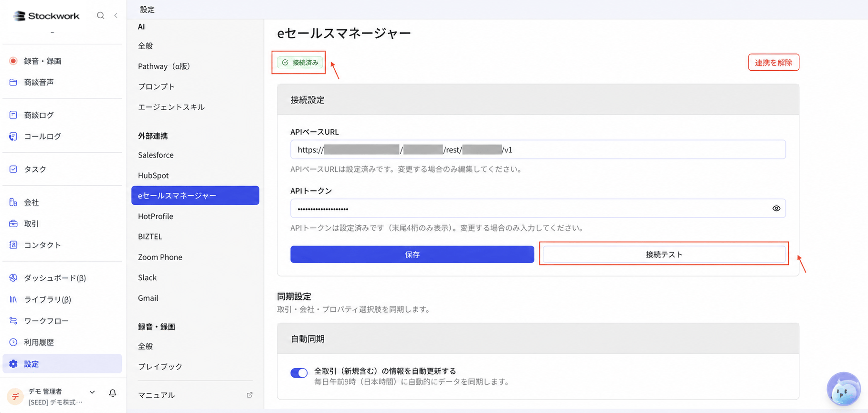Screen dimensions: 868x413
Task: Open the sidebar search icon
Action: pyautogui.click(x=101, y=15)
